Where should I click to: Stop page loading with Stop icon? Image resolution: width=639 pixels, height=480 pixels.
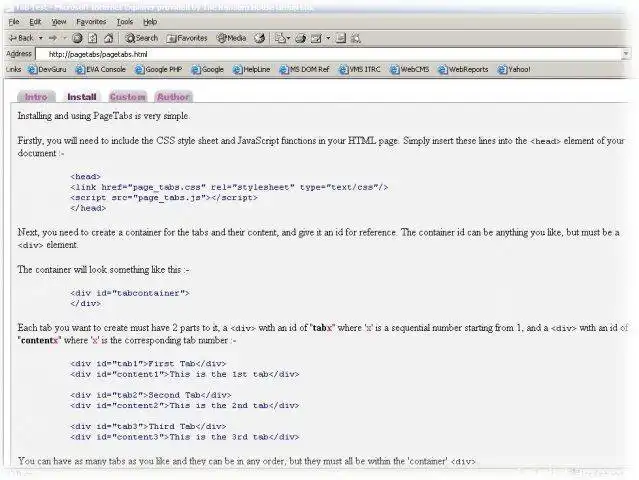click(77, 38)
